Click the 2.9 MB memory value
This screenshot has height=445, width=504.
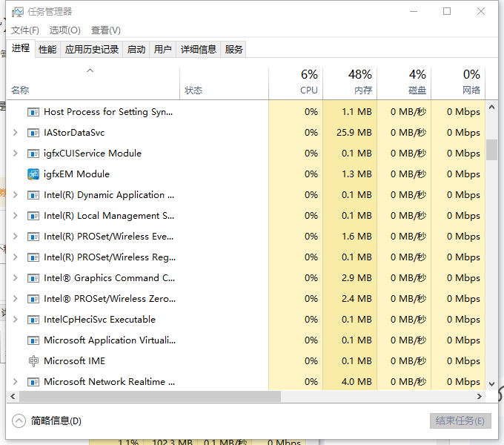[x=357, y=278]
